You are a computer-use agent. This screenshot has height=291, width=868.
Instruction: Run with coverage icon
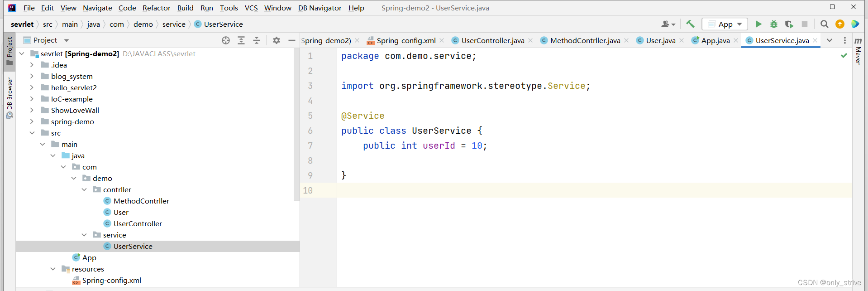789,24
